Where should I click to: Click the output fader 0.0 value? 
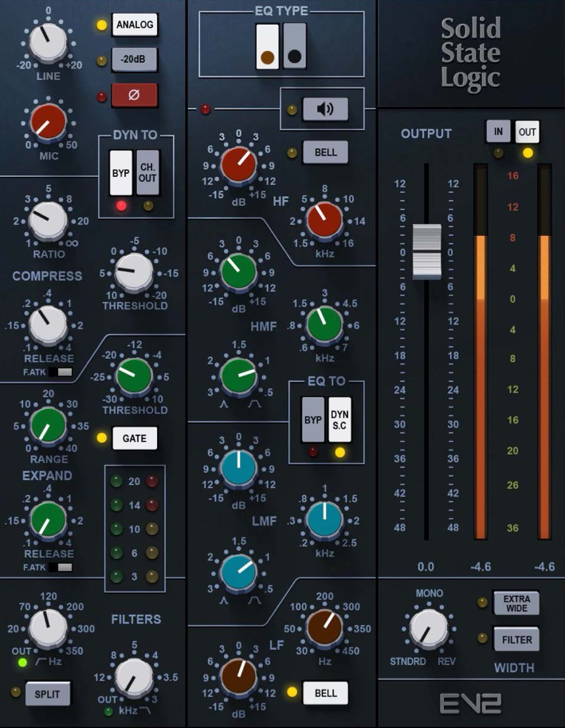click(x=426, y=567)
